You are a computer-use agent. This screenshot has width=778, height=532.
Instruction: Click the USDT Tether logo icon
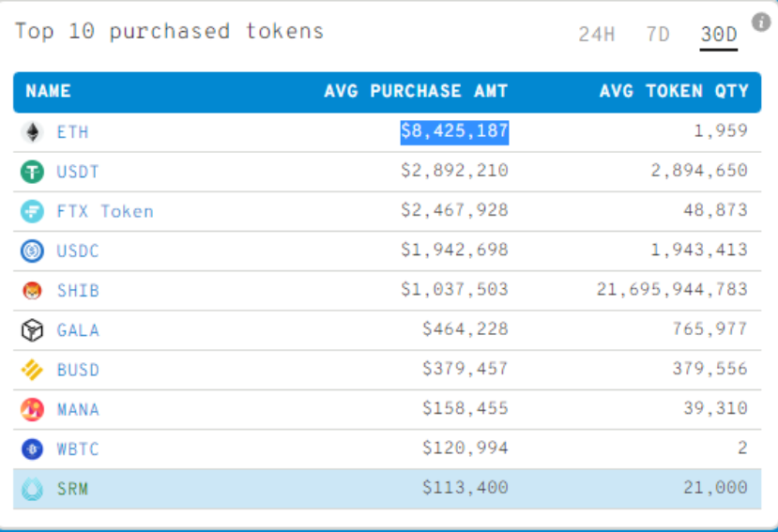32,172
